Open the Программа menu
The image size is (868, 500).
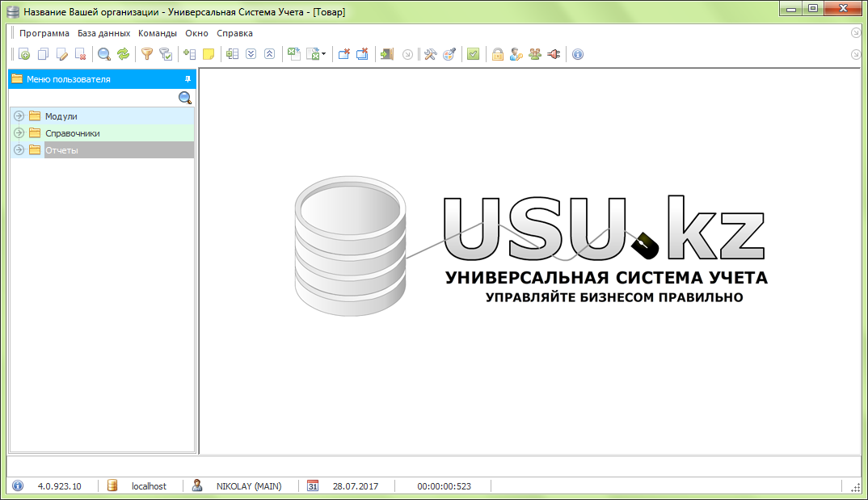point(44,33)
